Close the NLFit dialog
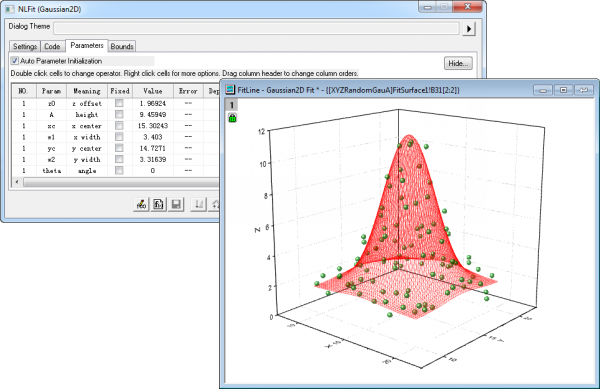 (468, 7)
